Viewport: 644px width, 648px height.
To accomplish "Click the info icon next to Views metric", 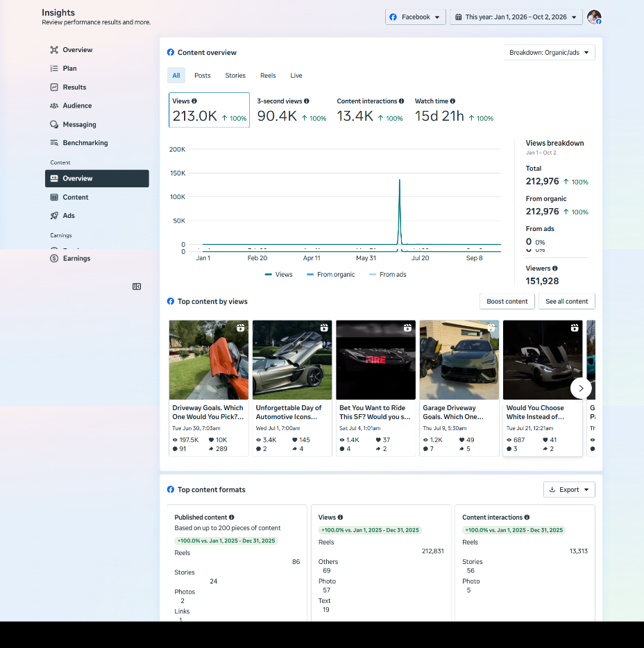I will click(194, 101).
